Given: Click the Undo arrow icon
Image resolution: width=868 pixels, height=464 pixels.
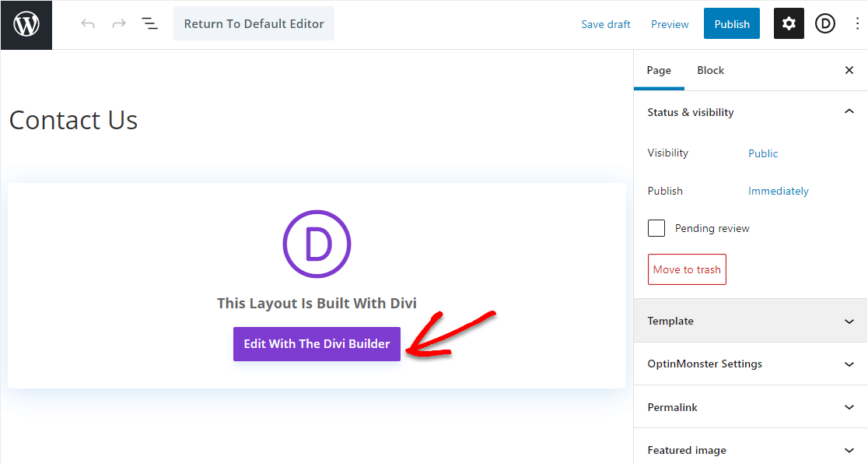Looking at the screenshot, I should coord(87,24).
